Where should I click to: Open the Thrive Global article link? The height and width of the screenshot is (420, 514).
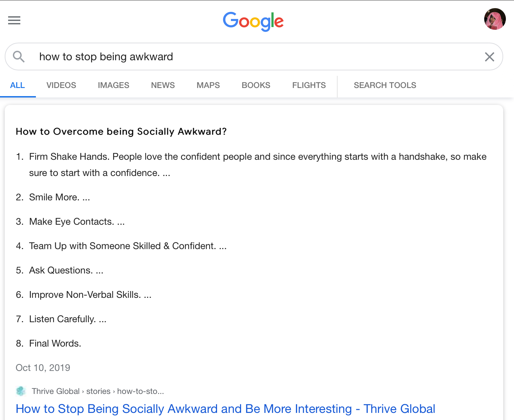(x=226, y=409)
